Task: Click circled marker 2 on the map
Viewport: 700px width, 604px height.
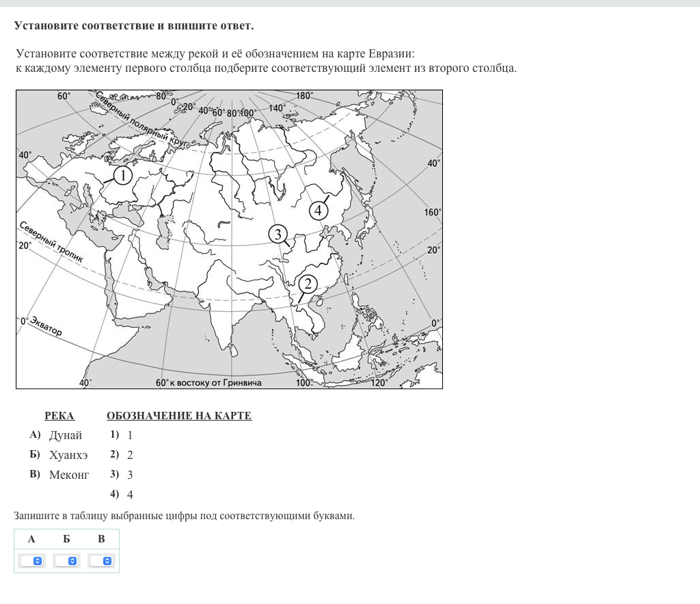Action: tap(308, 283)
